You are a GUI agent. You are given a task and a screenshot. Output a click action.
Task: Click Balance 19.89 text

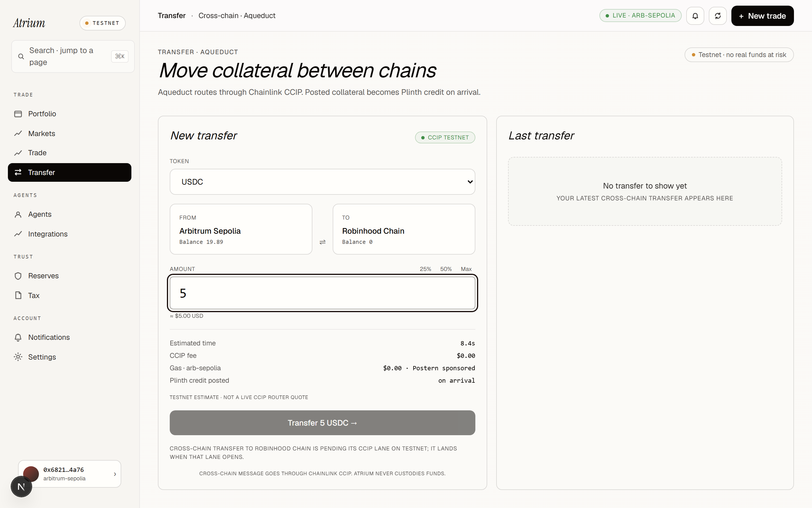[x=201, y=242]
